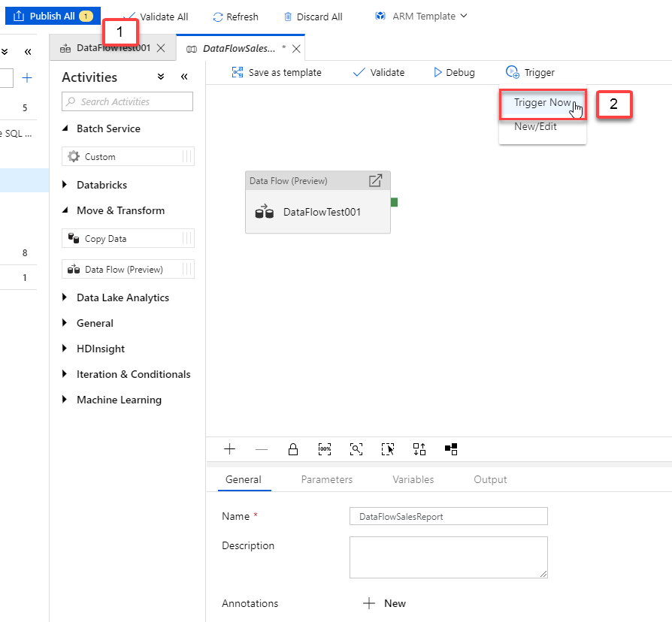This screenshot has width=672, height=622.
Task: Open the ARM Template dropdown
Action: 421,16
